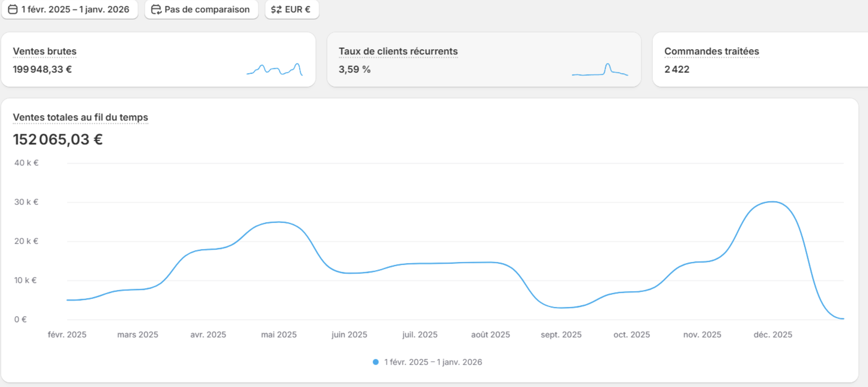This screenshot has width=868, height=387.
Task: Click the May 2025 peak on curve
Action: (279, 222)
